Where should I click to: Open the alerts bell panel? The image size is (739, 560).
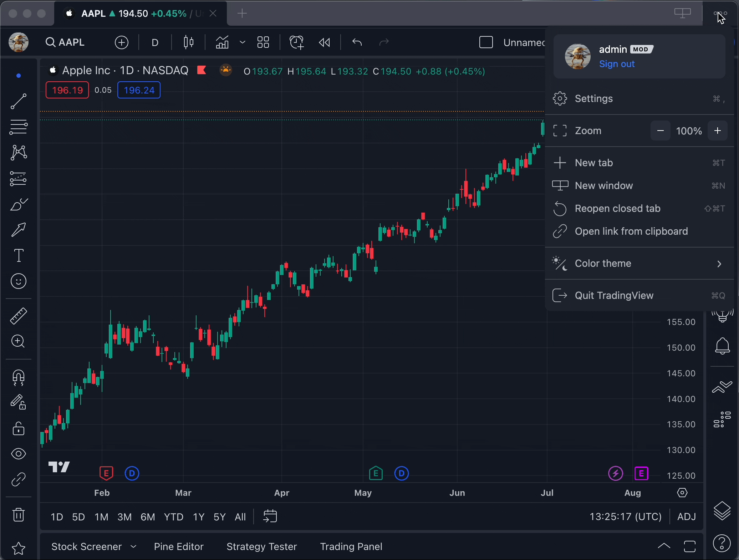722,346
